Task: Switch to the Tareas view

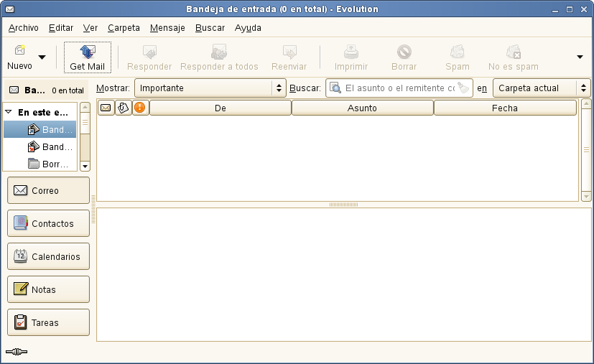Action: 49,322
